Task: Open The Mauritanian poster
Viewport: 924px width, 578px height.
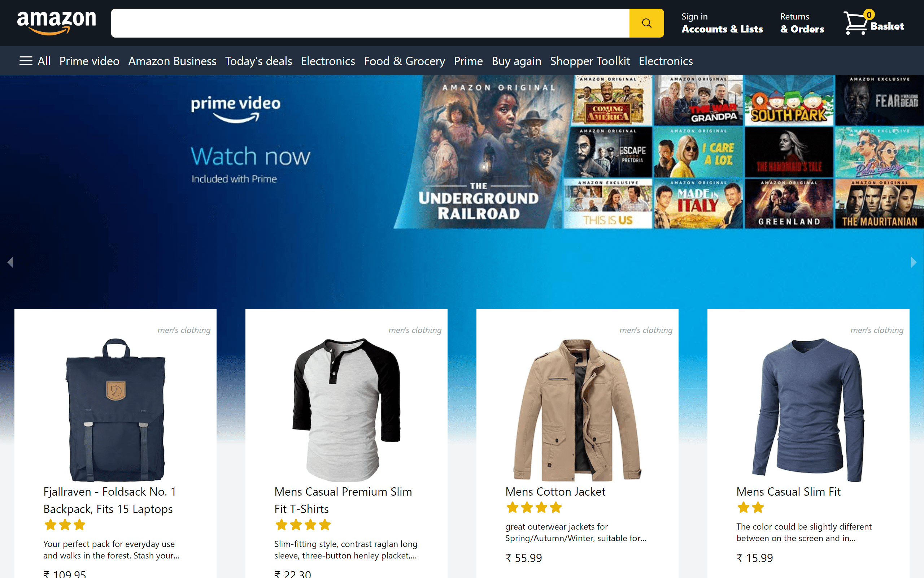Action: pyautogui.click(x=880, y=204)
